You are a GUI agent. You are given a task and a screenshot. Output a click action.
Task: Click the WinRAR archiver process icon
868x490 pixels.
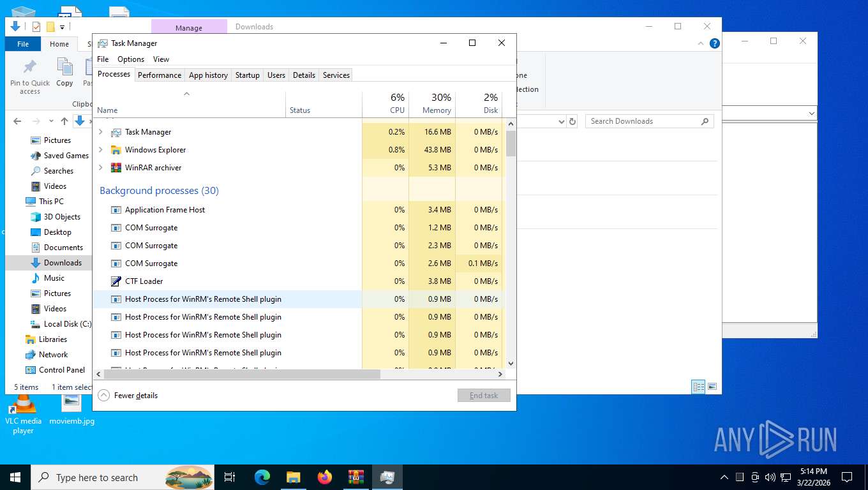point(116,168)
